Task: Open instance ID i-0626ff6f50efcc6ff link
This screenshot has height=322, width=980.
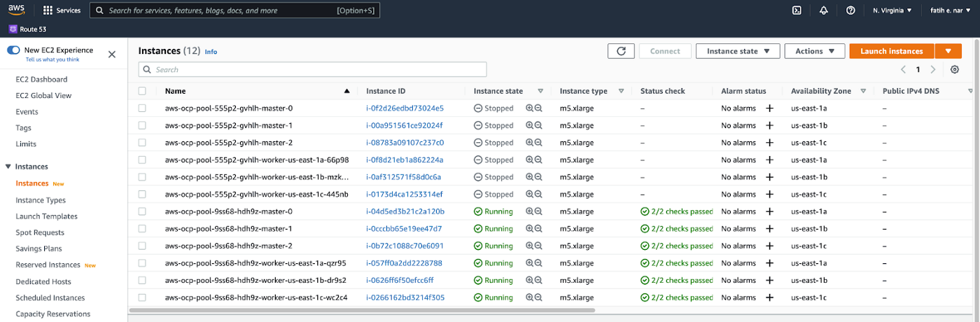Action: point(400,280)
